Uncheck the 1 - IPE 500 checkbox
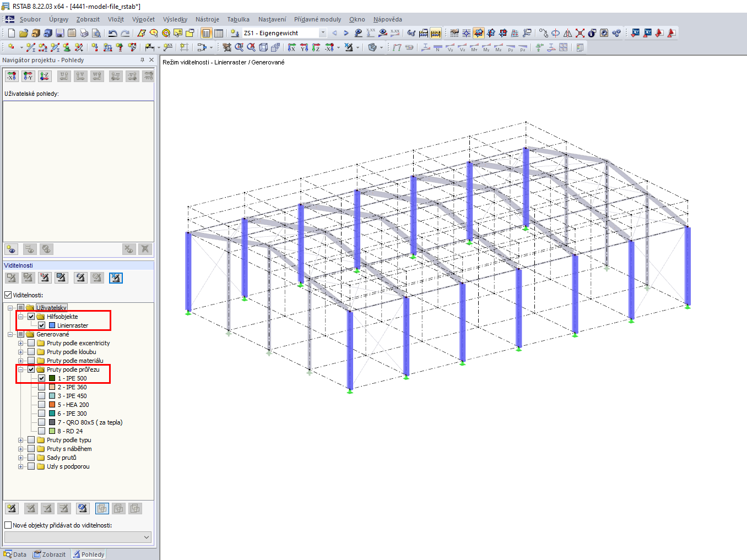 (x=42, y=378)
